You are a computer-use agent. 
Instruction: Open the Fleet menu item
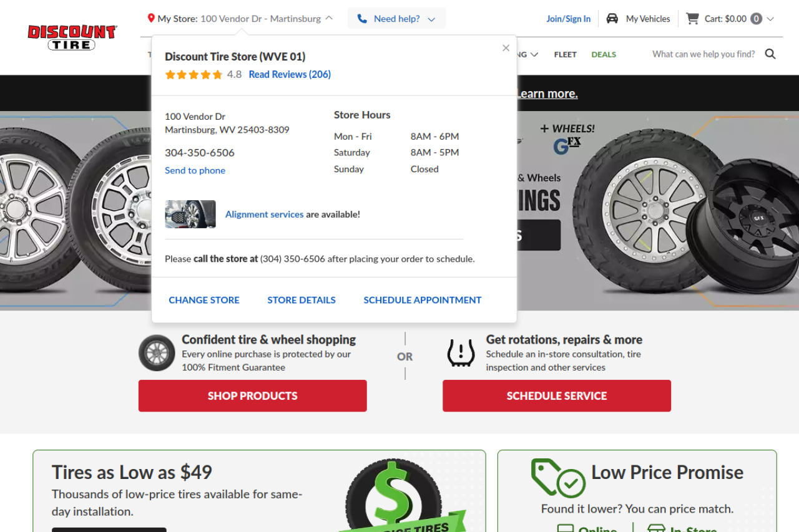[x=565, y=54]
